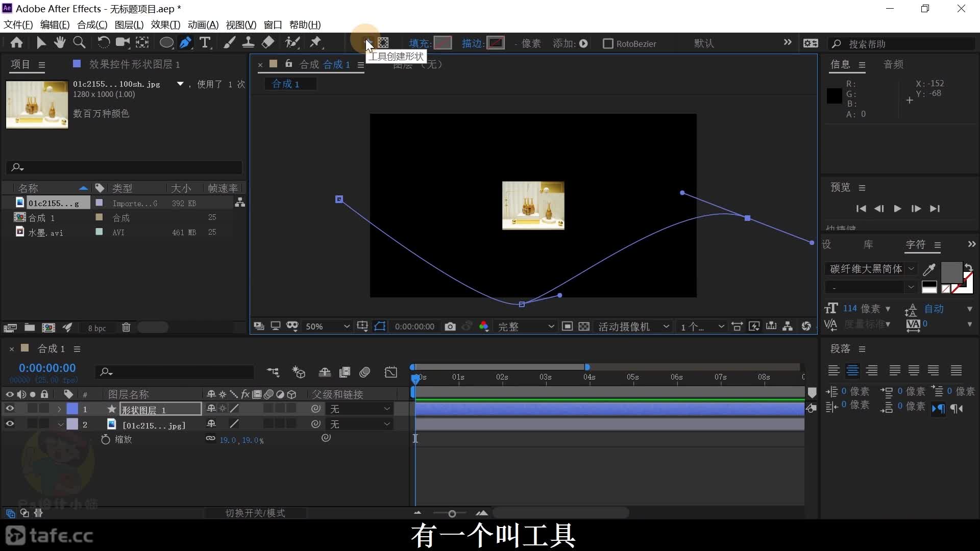Select the Eraser tool
The image size is (980, 551).
tap(268, 43)
